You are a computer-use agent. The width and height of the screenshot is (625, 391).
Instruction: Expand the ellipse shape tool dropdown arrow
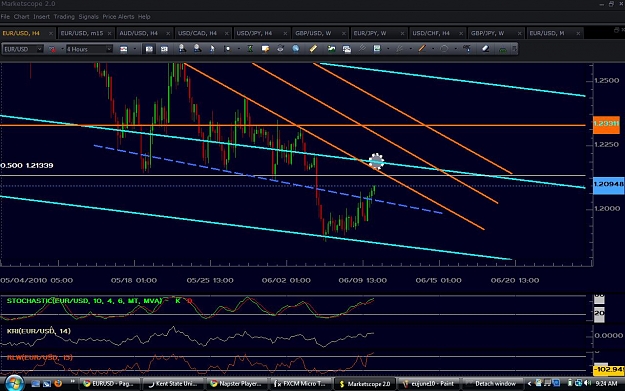[456, 49]
